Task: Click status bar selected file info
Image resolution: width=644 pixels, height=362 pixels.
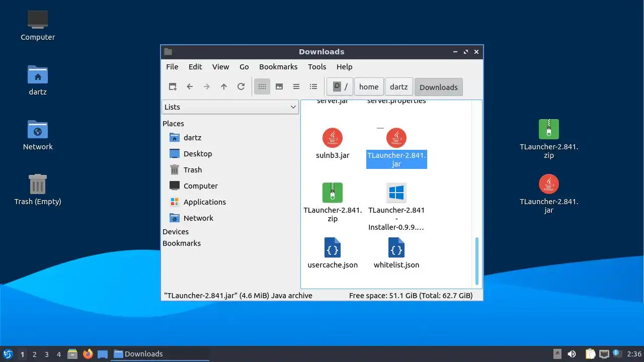Action: 238,295
